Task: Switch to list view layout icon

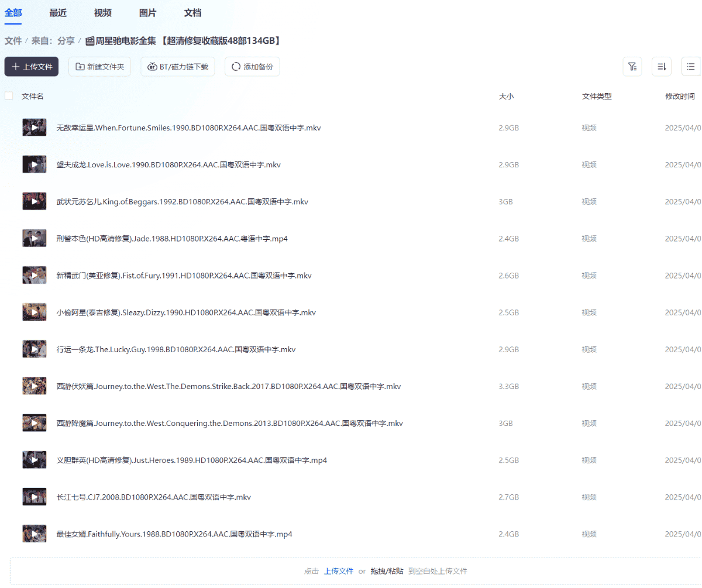Action: click(x=691, y=67)
